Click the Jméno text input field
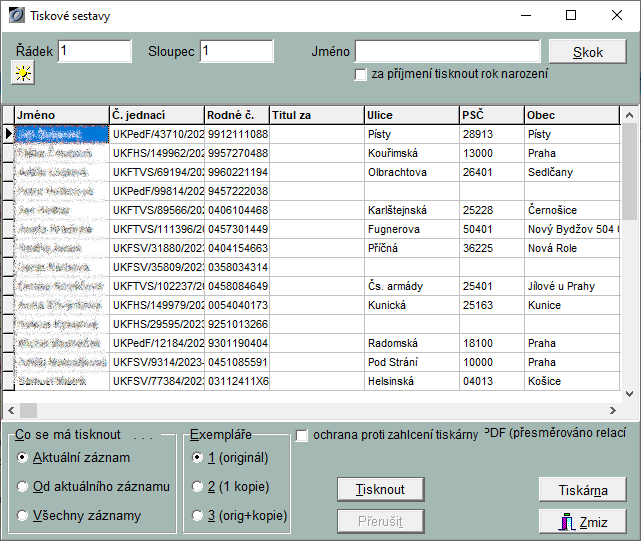The image size is (641, 541). pyautogui.click(x=447, y=51)
